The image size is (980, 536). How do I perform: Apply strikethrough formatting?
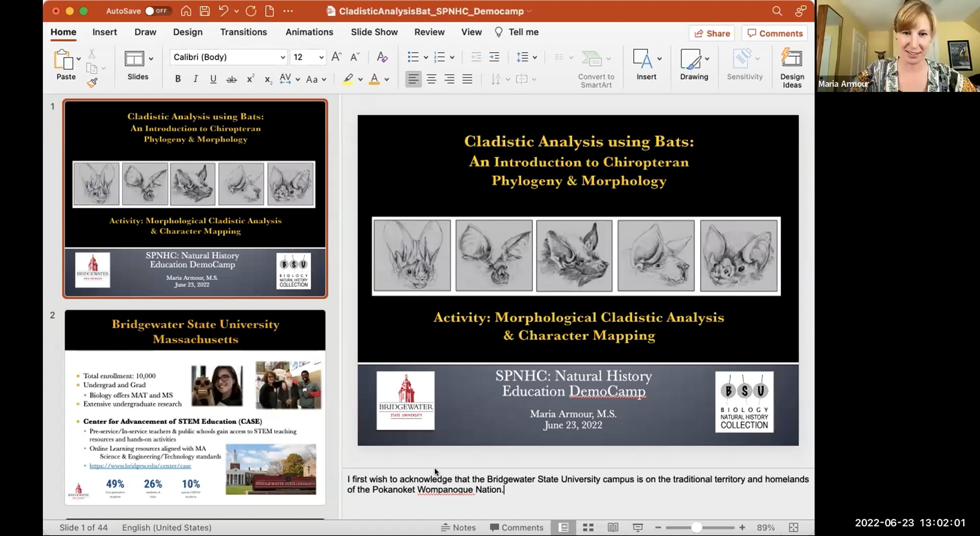point(231,79)
